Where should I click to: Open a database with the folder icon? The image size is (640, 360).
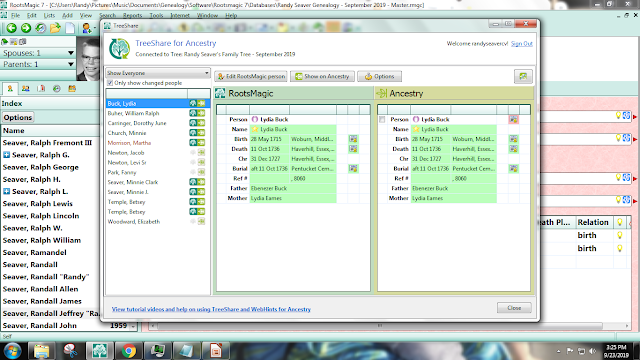55,28
